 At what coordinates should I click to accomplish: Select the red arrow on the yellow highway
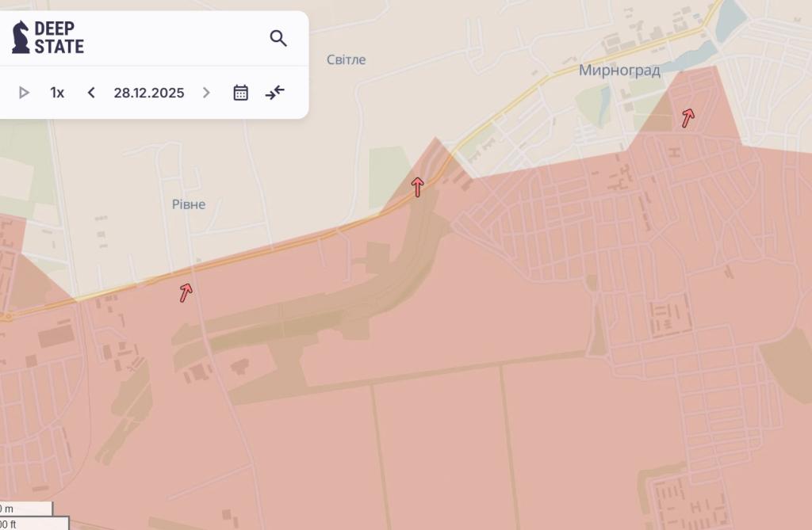(x=417, y=187)
